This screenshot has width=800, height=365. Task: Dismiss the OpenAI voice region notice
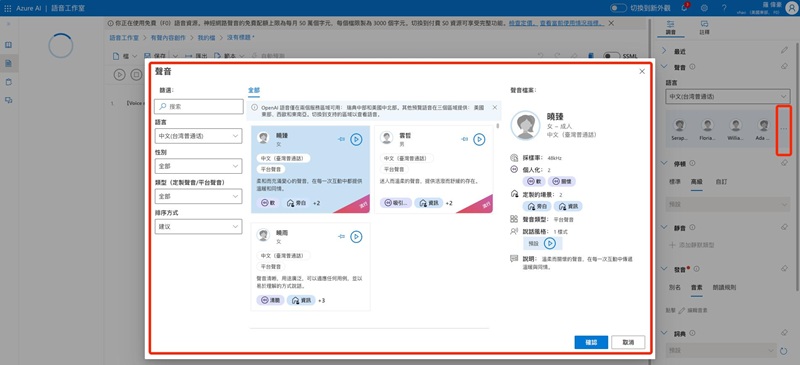(x=494, y=107)
